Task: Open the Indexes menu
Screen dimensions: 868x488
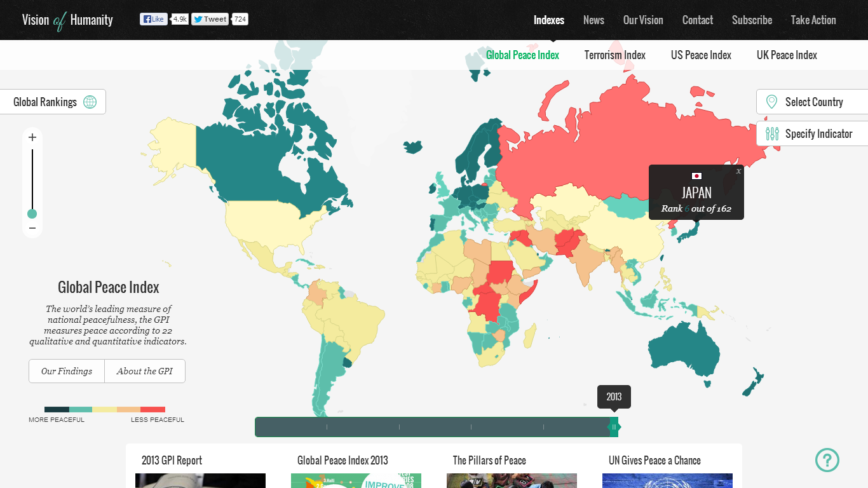Action: [549, 20]
